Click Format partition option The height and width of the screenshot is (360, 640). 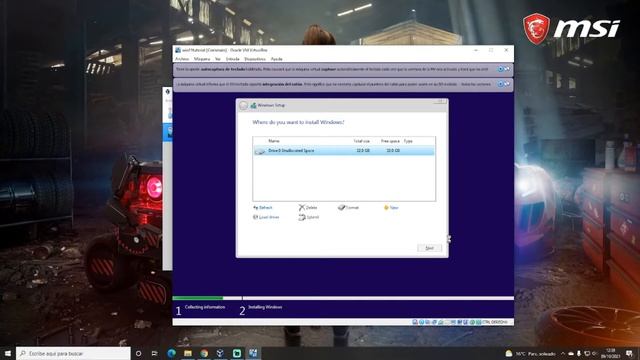(x=348, y=208)
